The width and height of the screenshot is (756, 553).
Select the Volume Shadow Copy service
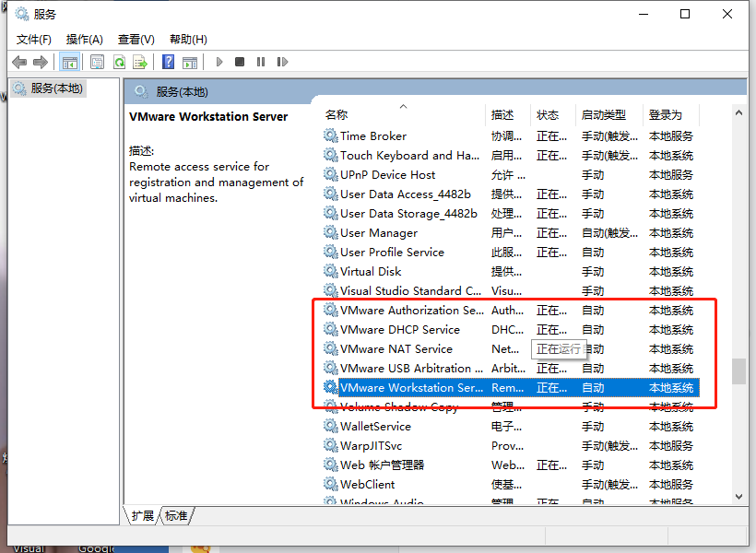(511, 406)
